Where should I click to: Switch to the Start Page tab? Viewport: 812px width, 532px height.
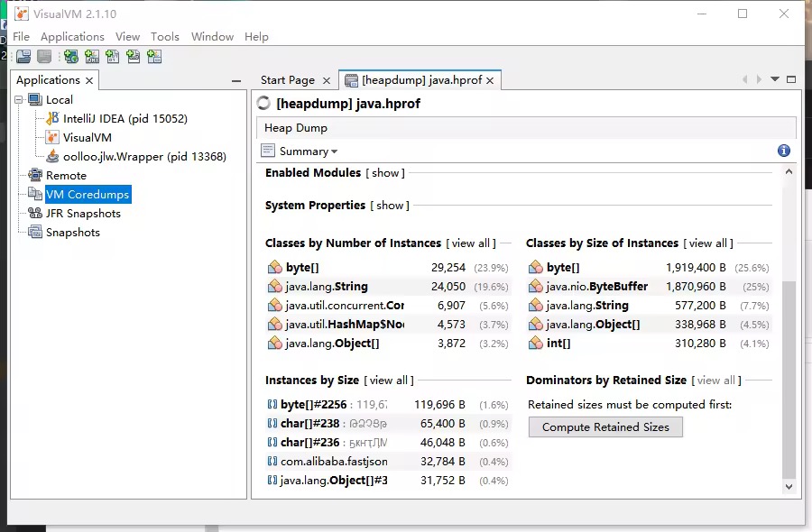click(x=287, y=80)
